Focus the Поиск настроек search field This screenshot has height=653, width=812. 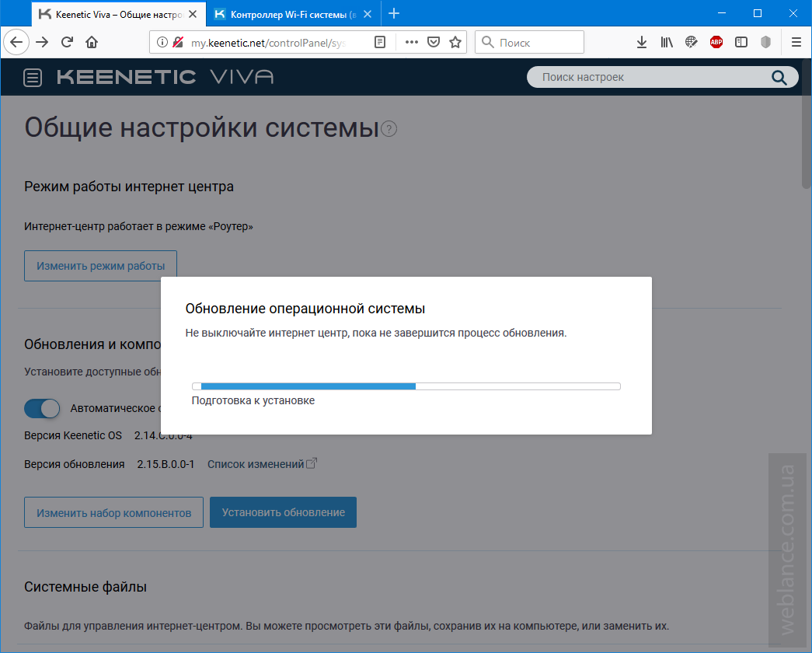(x=655, y=77)
